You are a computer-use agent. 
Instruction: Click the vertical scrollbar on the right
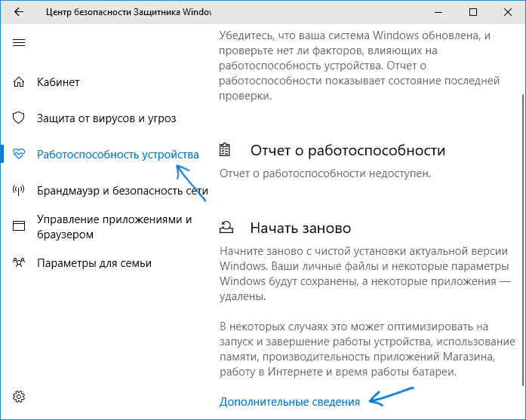pyautogui.click(x=523, y=240)
